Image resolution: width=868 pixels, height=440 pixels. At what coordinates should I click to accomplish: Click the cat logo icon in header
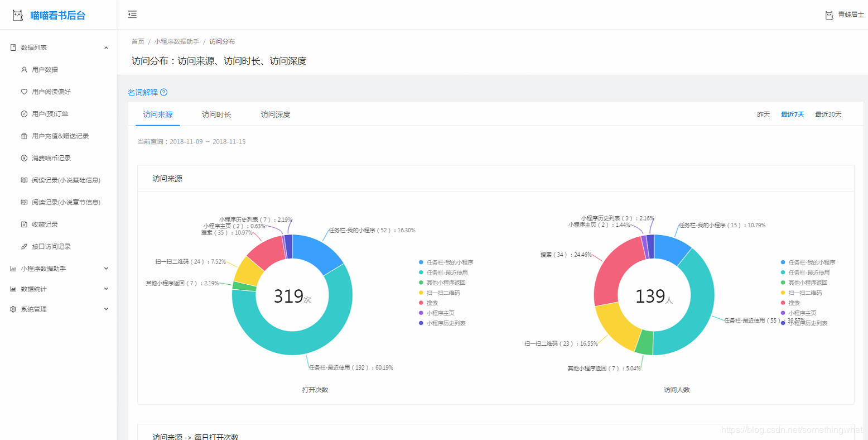point(18,15)
